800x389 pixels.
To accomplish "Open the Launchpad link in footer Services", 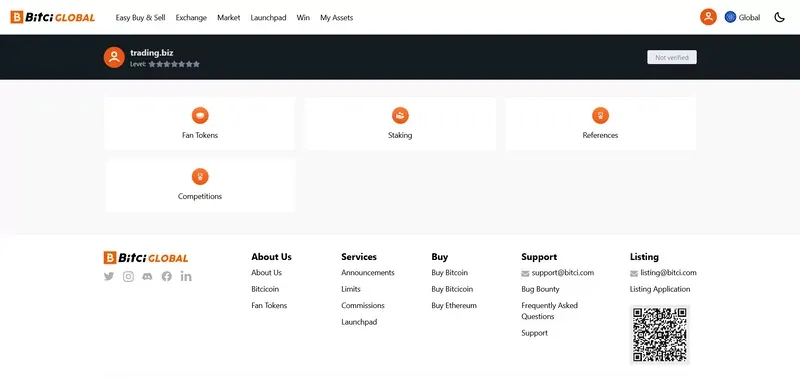I will tap(359, 322).
